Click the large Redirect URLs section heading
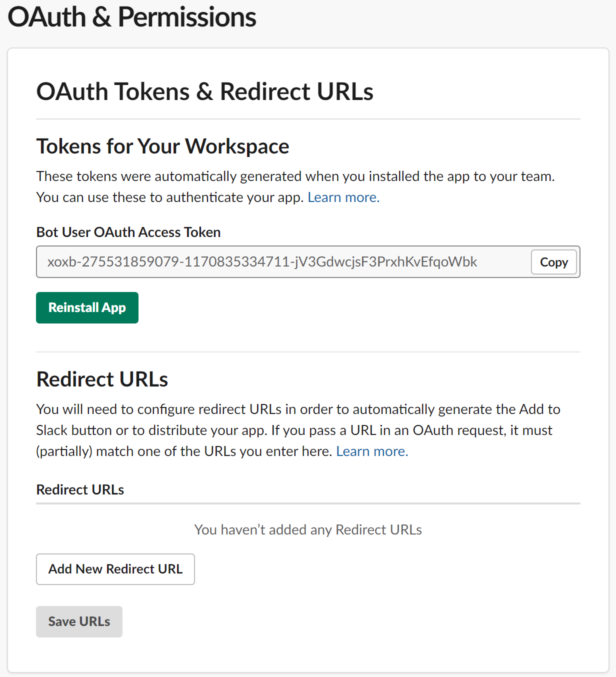Viewport: 616px width, 677px height. pos(102,379)
